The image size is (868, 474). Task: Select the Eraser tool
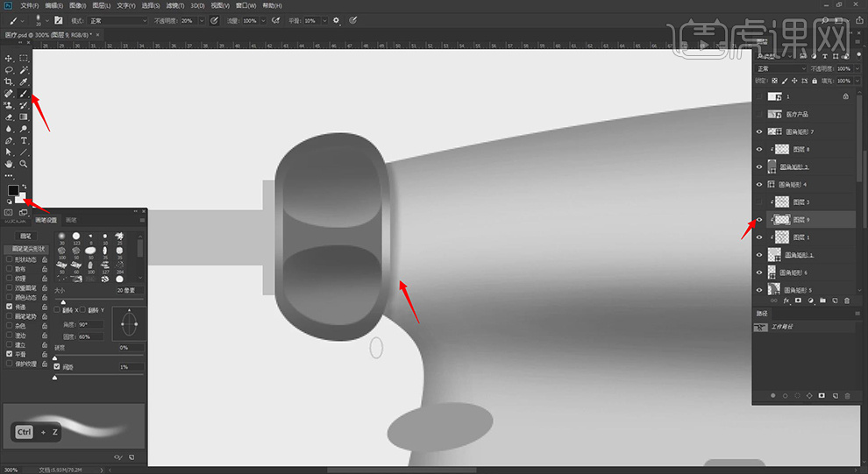(x=8, y=117)
